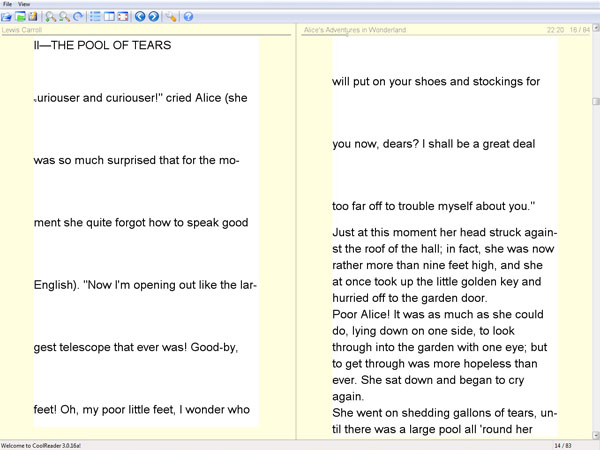This screenshot has width=600, height=450.
Task: Click the zoom in magnifier icon
Action: tap(50, 16)
